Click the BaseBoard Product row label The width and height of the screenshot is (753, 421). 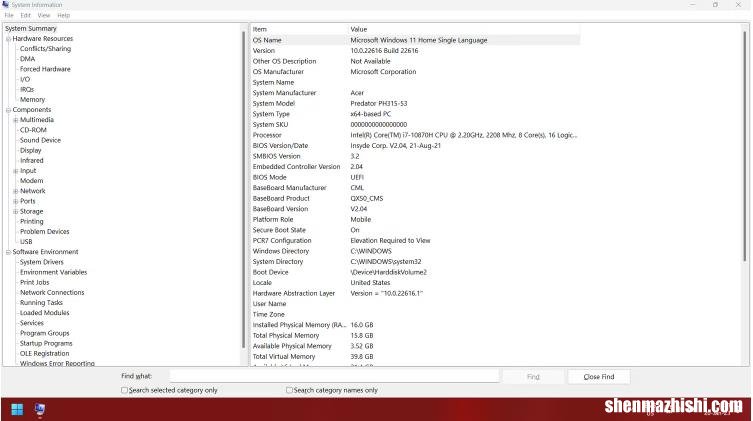(281, 199)
